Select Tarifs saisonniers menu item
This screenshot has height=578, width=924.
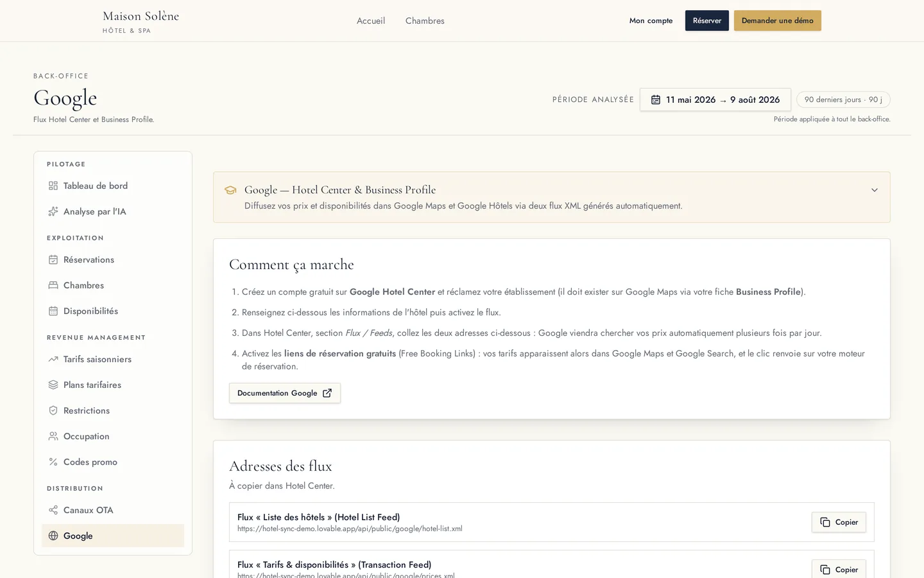click(113, 359)
